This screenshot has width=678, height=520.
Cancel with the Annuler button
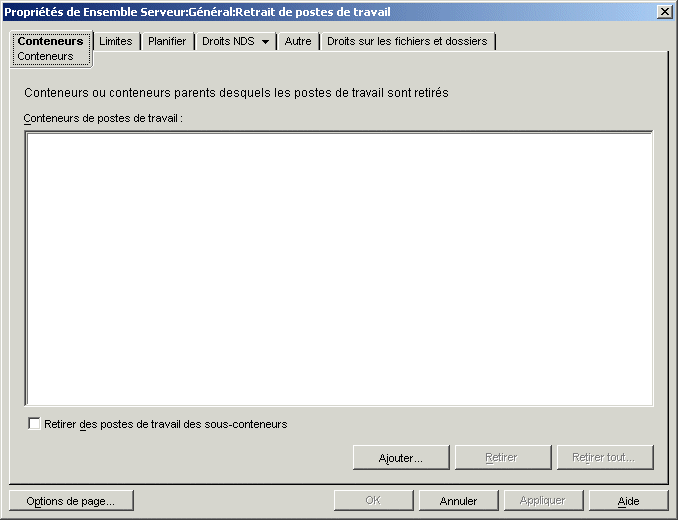coord(458,501)
